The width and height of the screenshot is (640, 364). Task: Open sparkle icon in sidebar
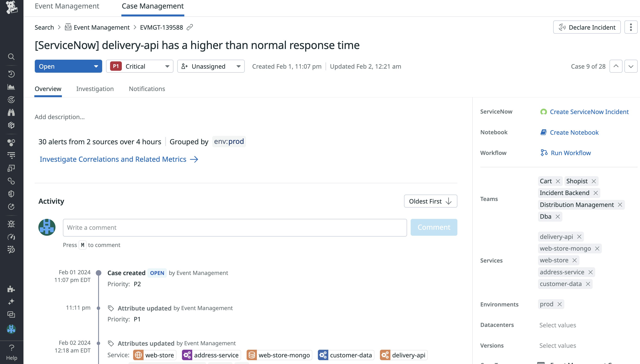coord(11,302)
